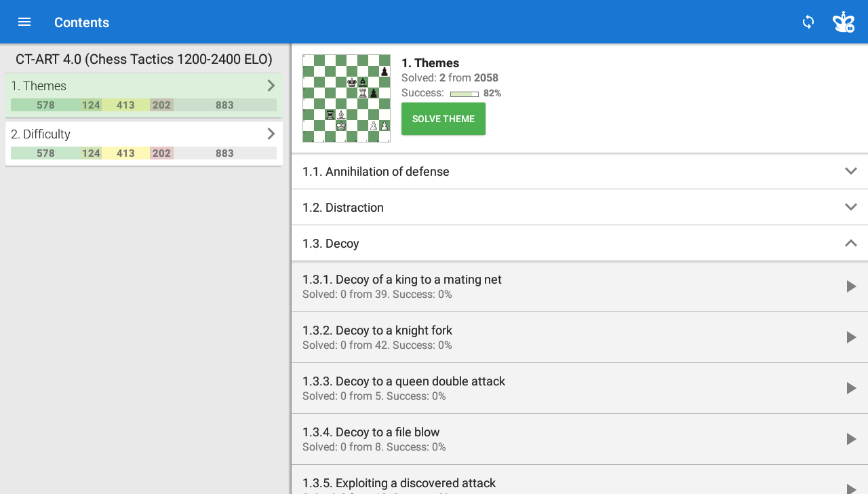Open the Themes chevron in sidebar

[271, 85]
